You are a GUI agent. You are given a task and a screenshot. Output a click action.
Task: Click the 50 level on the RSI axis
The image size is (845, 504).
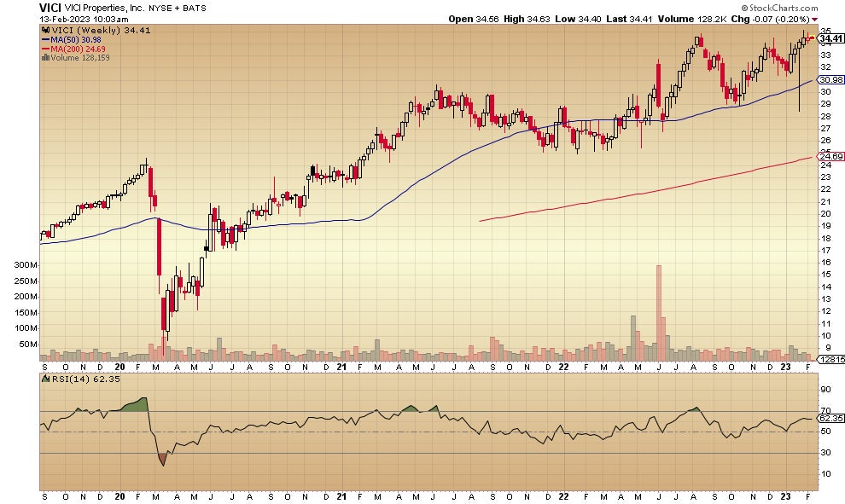click(825, 432)
